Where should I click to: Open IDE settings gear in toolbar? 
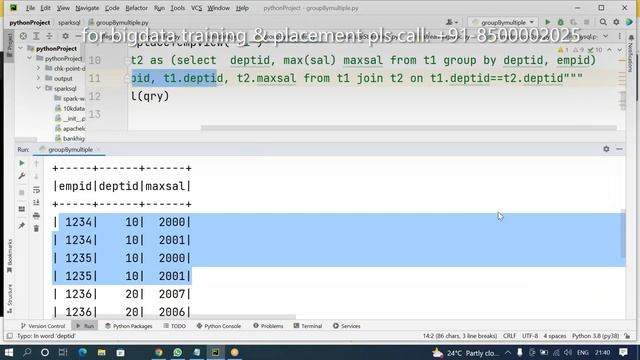click(616, 22)
